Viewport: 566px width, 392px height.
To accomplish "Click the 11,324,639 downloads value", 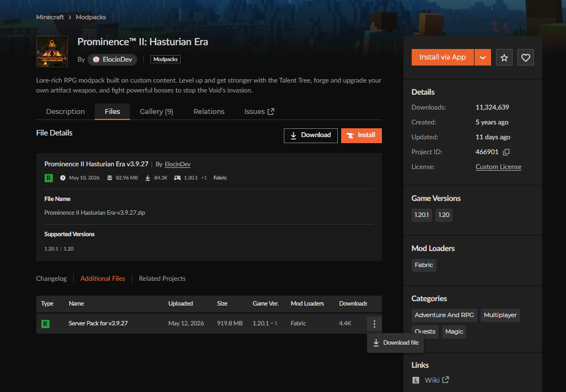I will pyautogui.click(x=492, y=107).
